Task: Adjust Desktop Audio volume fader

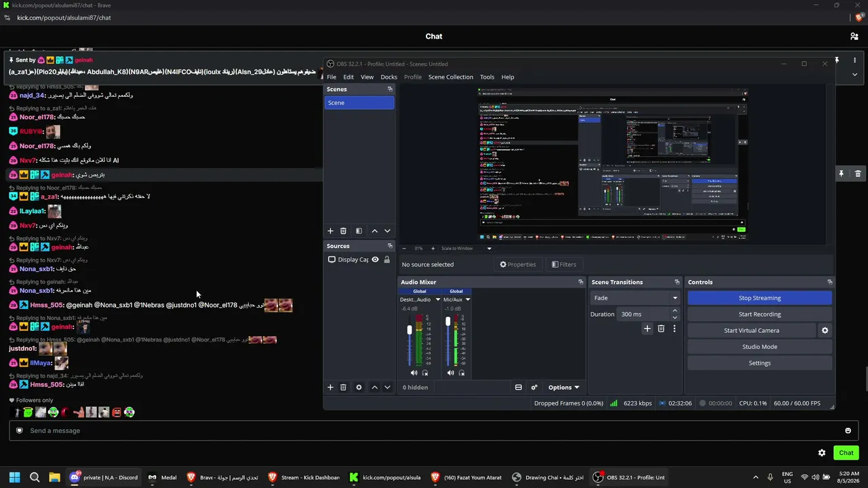Action: click(409, 330)
